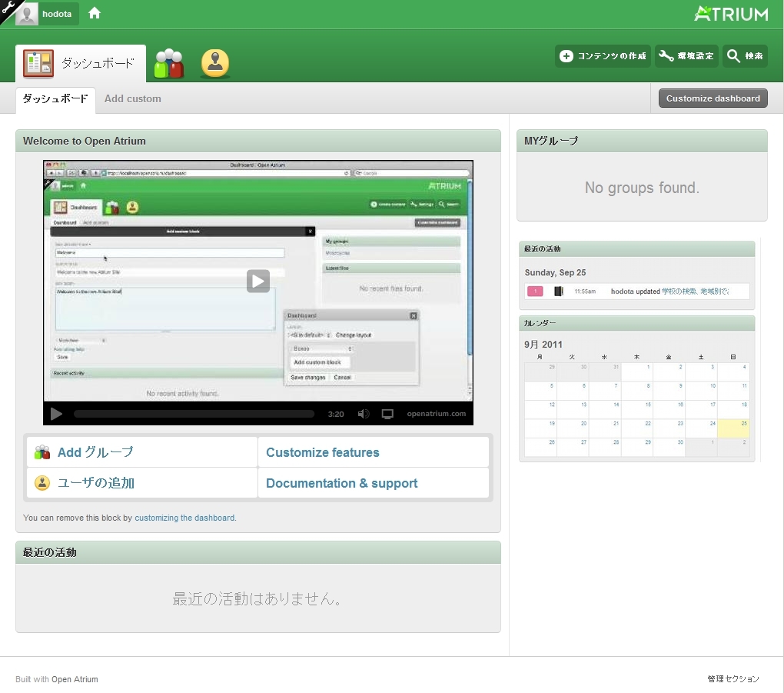Click the dashboard board icon

pyautogui.click(x=38, y=64)
